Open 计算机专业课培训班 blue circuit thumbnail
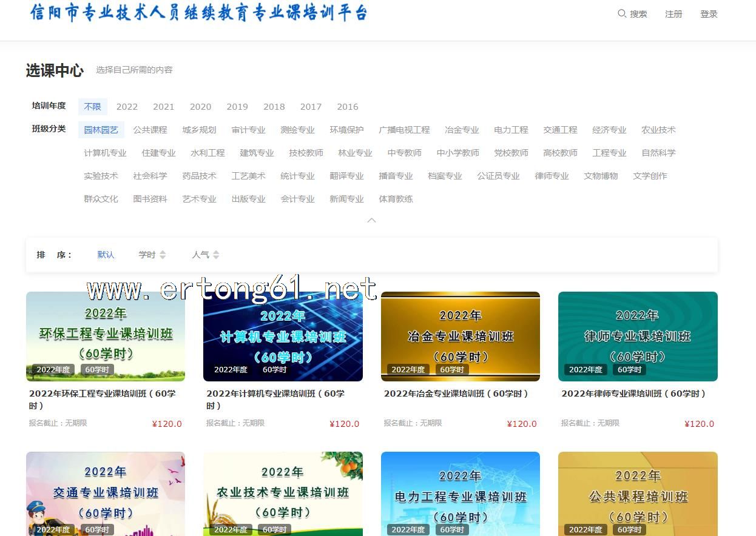Screen dimensions: 756x536 click(283, 337)
